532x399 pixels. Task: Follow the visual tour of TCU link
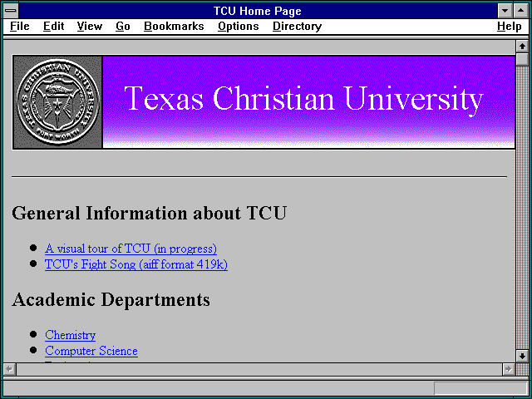(x=131, y=249)
